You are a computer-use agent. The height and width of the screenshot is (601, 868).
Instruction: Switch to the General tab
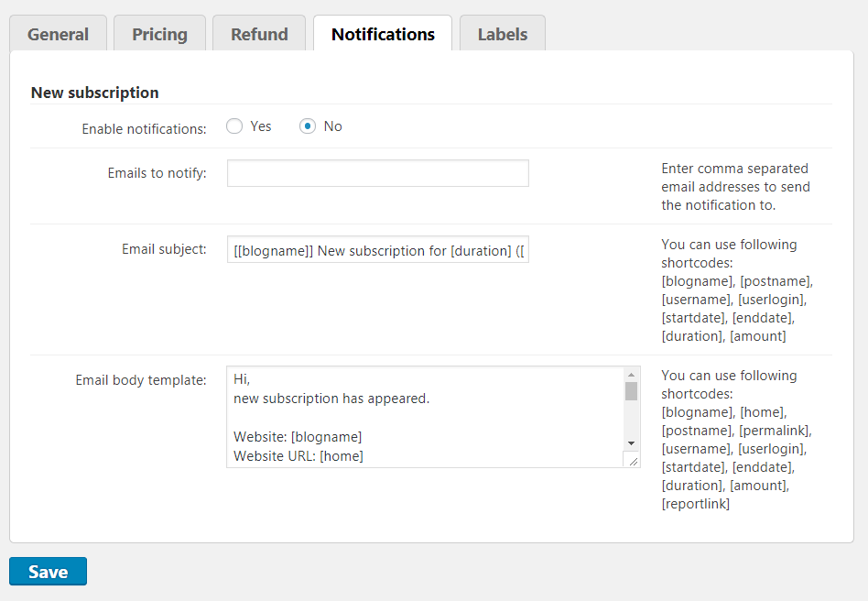point(58,34)
